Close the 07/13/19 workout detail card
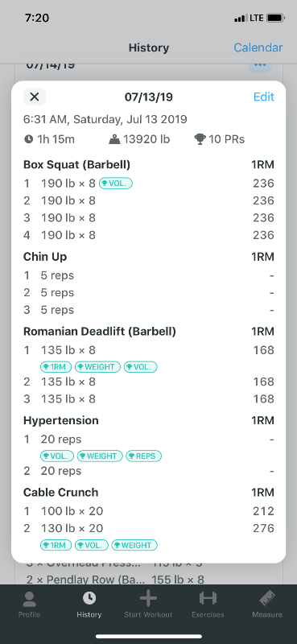Screen dimensions: 297x644 point(35,97)
